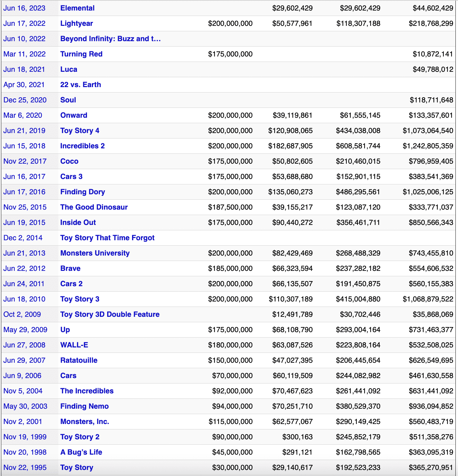Open the Lightyear movie page
This screenshot has height=476, width=458.
(x=77, y=24)
